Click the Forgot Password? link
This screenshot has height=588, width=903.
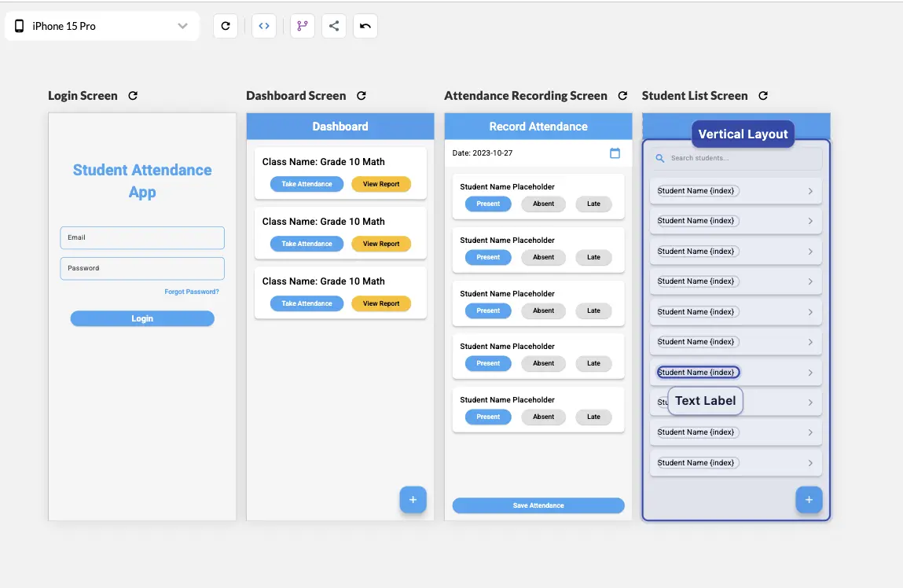pyautogui.click(x=192, y=292)
